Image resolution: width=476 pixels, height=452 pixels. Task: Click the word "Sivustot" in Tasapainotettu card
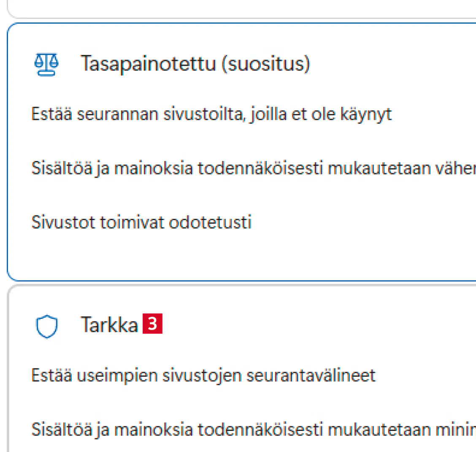[63, 222]
